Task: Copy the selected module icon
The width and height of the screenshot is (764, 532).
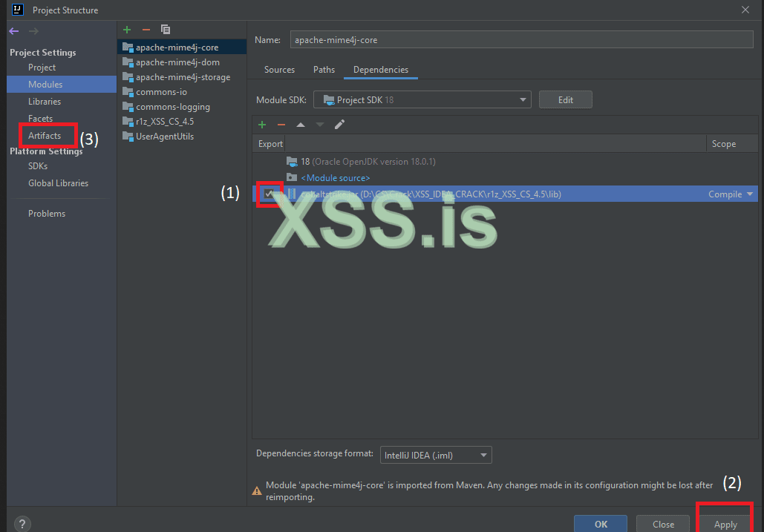Action: point(166,30)
